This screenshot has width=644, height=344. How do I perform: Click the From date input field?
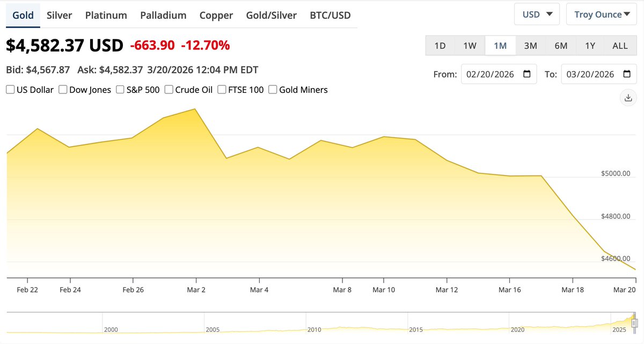(x=499, y=74)
